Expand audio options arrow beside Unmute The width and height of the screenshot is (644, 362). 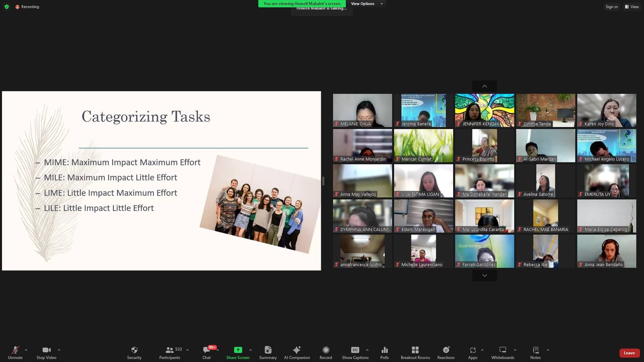pos(26,350)
